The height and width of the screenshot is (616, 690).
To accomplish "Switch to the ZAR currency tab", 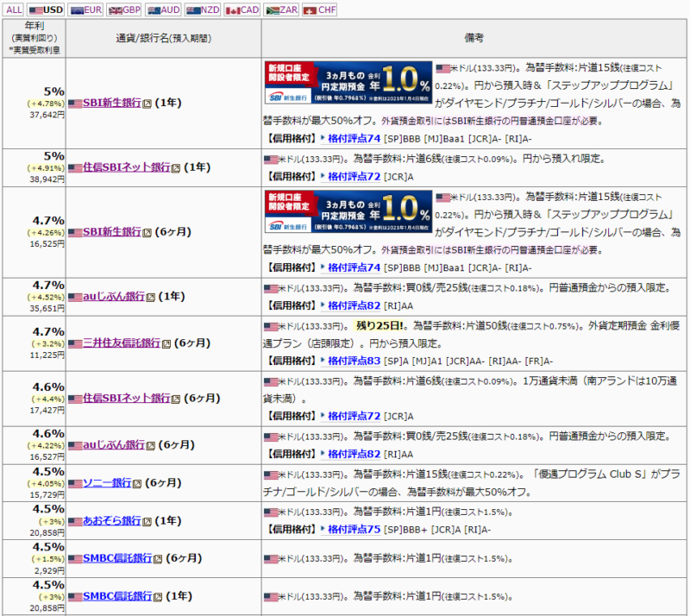I will (x=282, y=9).
